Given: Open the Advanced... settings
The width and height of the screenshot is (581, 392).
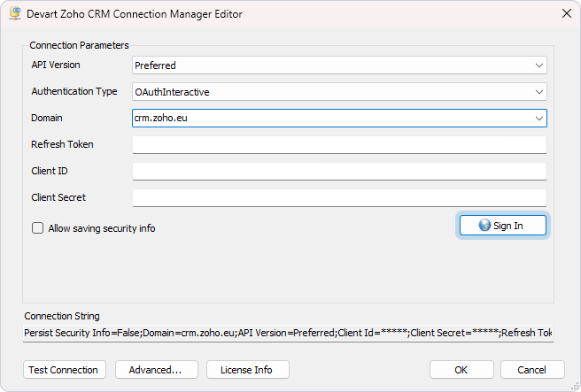Looking at the screenshot, I should (x=157, y=370).
